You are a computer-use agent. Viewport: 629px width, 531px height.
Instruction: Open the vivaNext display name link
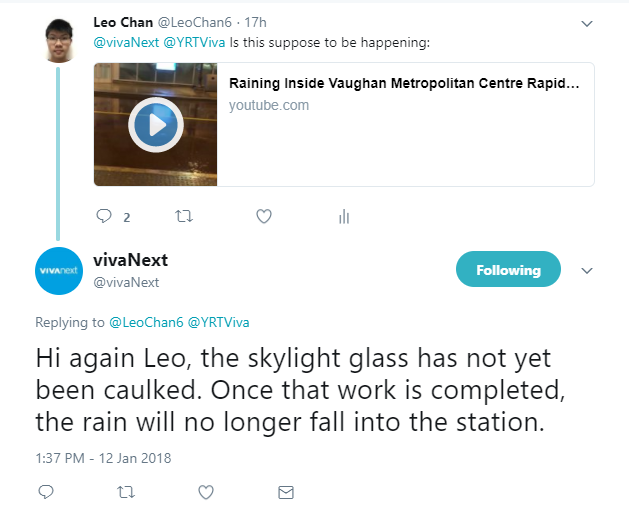click(x=130, y=260)
